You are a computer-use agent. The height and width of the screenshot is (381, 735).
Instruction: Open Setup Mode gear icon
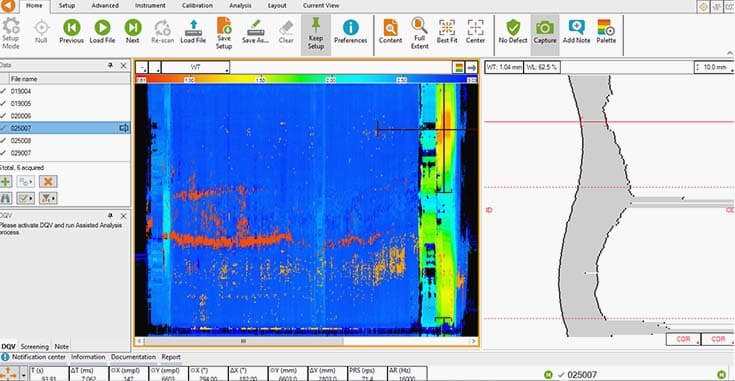pos(11,27)
